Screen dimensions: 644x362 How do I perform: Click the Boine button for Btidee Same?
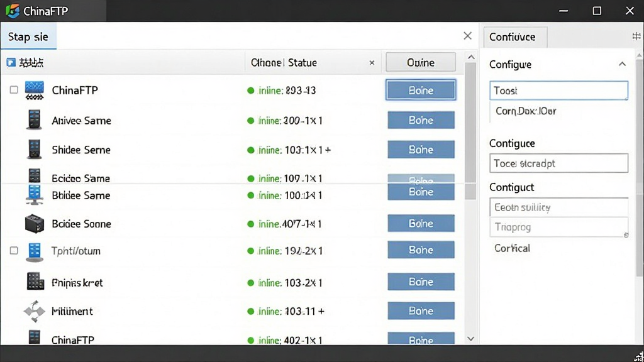(421, 192)
